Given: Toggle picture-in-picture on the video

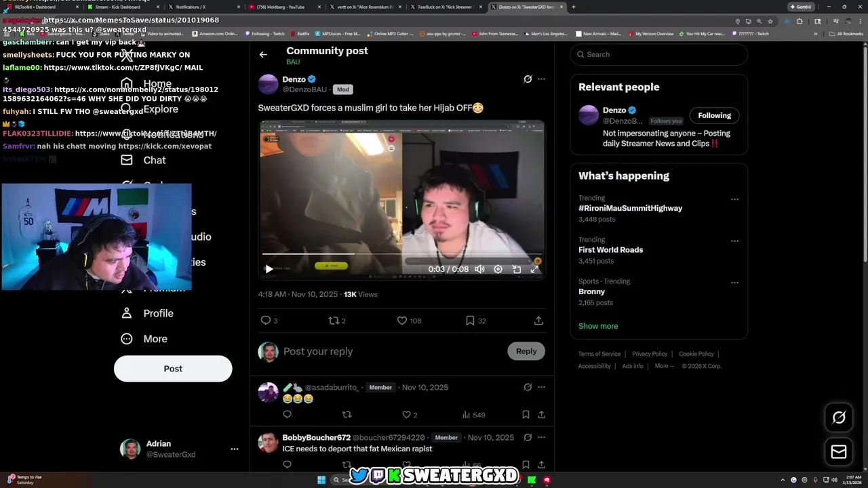Looking at the screenshot, I should 516,269.
